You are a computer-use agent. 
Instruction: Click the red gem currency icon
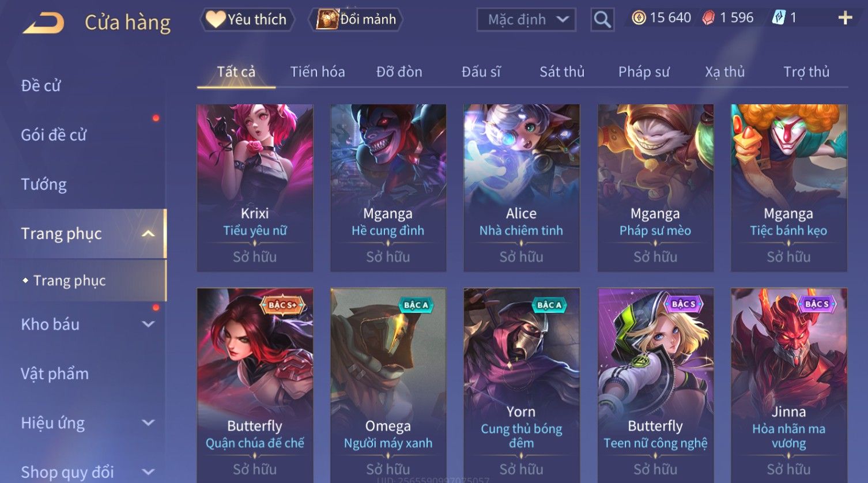(x=708, y=18)
